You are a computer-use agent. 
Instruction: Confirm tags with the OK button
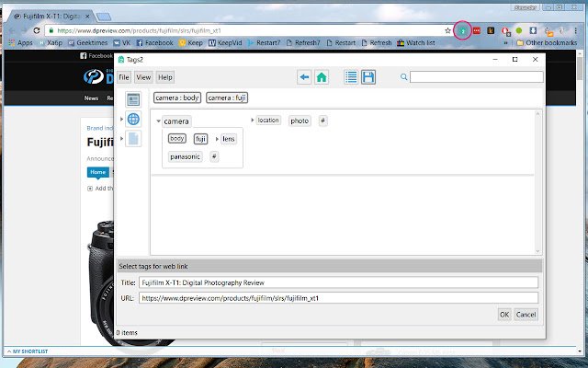[504, 315]
